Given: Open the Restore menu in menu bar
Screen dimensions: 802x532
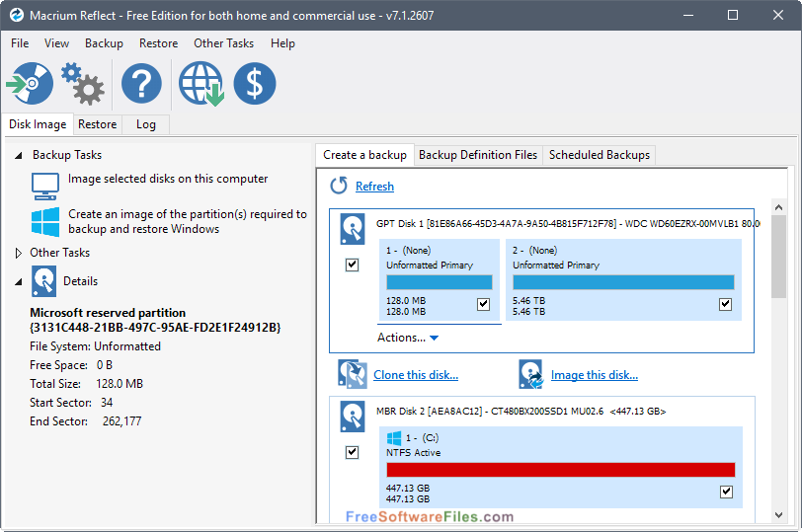Looking at the screenshot, I should click(159, 43).
